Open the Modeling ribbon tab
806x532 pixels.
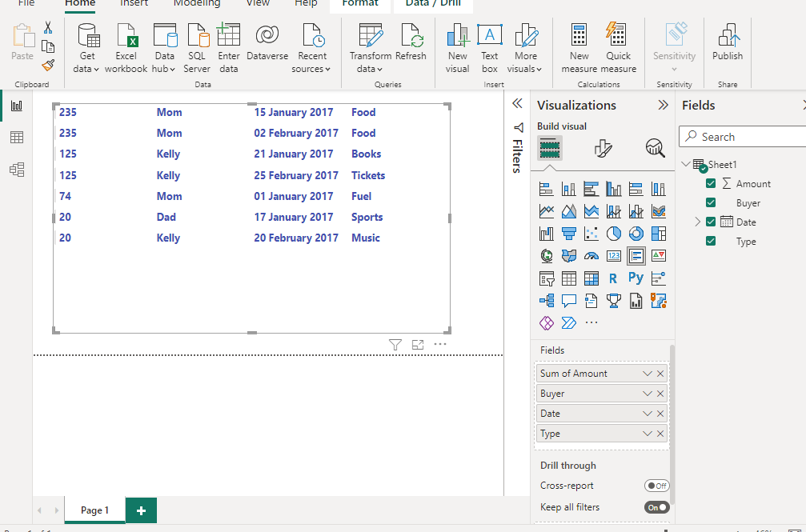tap(197, 3)
